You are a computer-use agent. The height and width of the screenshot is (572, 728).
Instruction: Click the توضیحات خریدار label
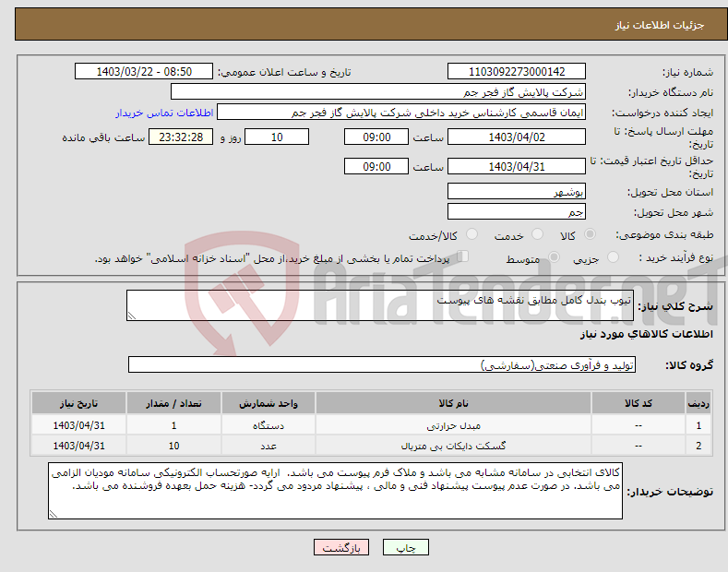[670, 492]
